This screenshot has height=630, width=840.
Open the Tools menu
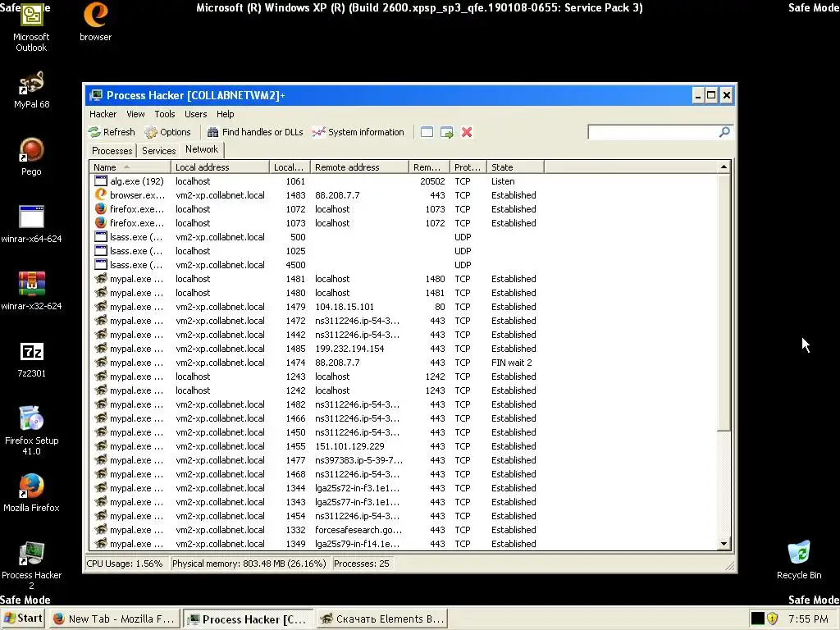[x=164, y=114]
